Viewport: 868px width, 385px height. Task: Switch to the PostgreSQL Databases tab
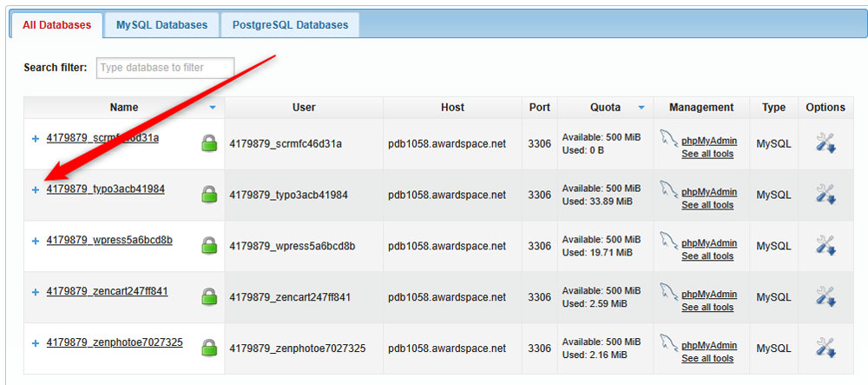coord(290,25)
